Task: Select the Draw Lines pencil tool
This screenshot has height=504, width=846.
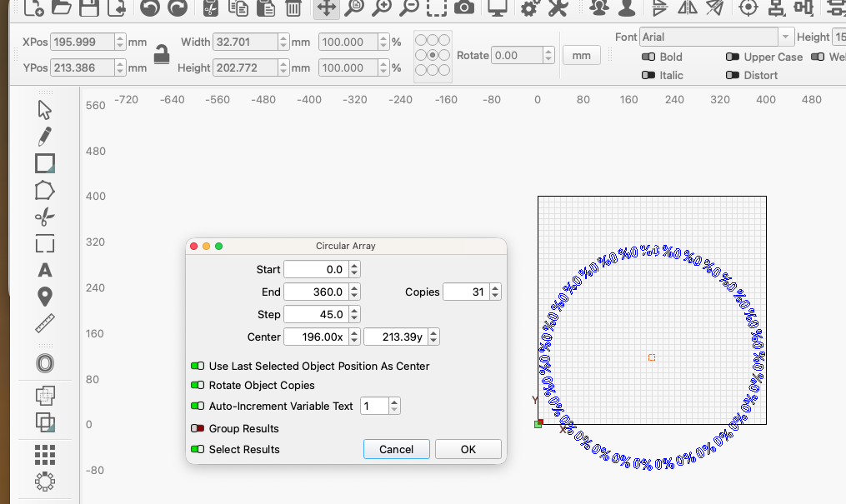Action: pyautogui.click(x=44, y=136)
